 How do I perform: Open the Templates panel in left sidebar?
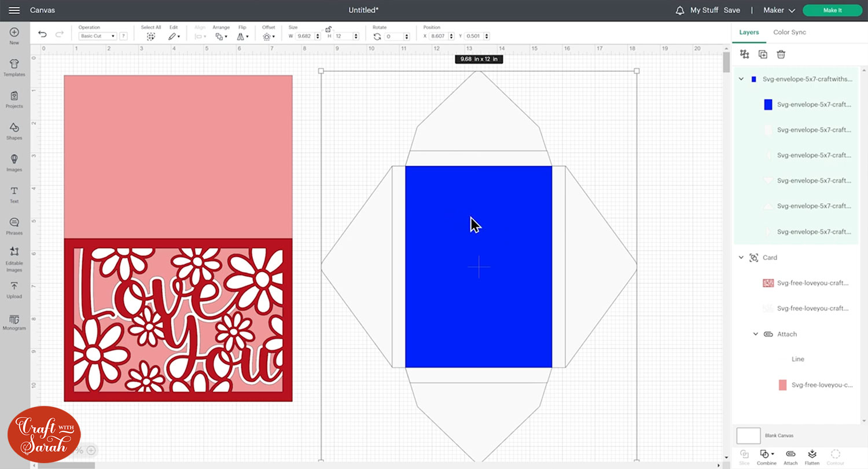pyautogui.click(x=14, y=67)
